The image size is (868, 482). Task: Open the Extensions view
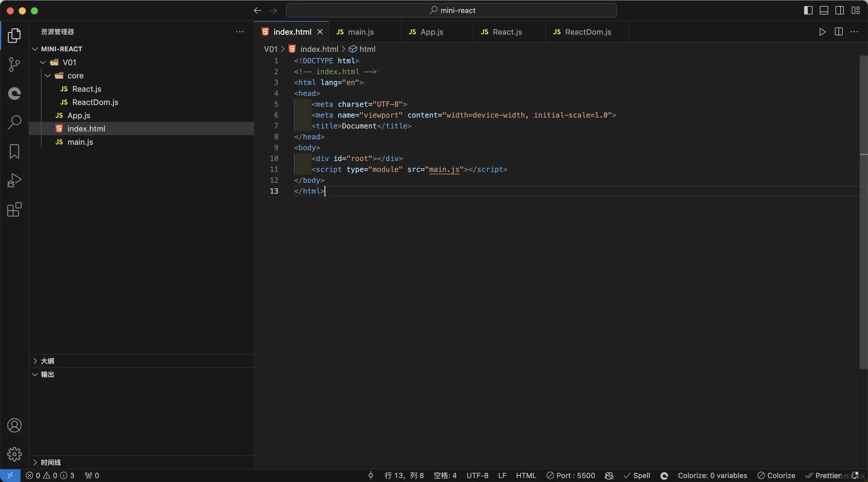click(14, 209)
